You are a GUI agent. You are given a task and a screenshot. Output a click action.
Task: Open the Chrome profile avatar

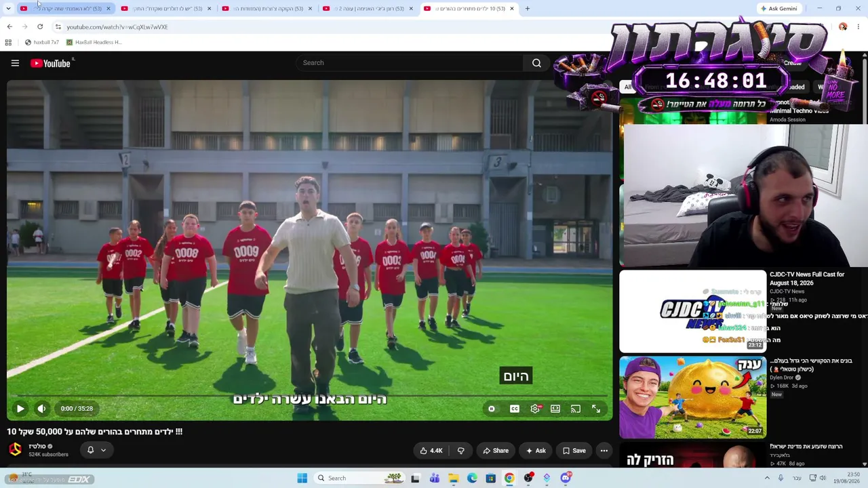pyautogui.click(x=843, y=27)
